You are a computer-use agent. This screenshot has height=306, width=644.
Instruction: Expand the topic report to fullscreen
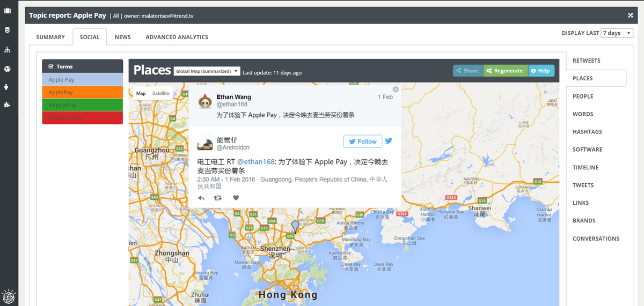630,16
